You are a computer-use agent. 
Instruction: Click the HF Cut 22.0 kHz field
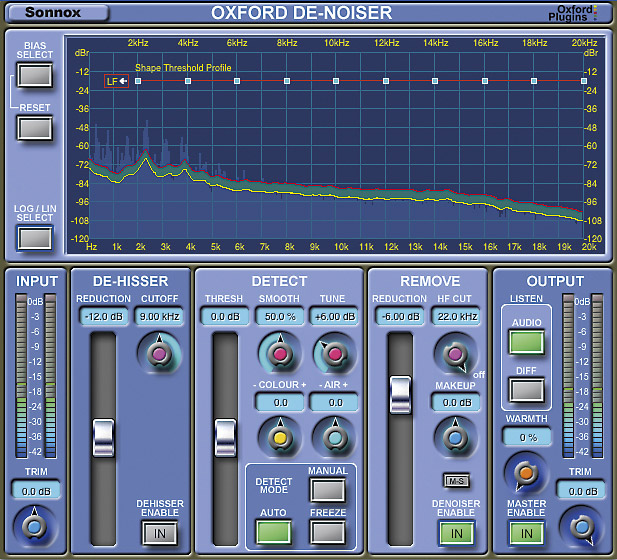coord(456,316)
